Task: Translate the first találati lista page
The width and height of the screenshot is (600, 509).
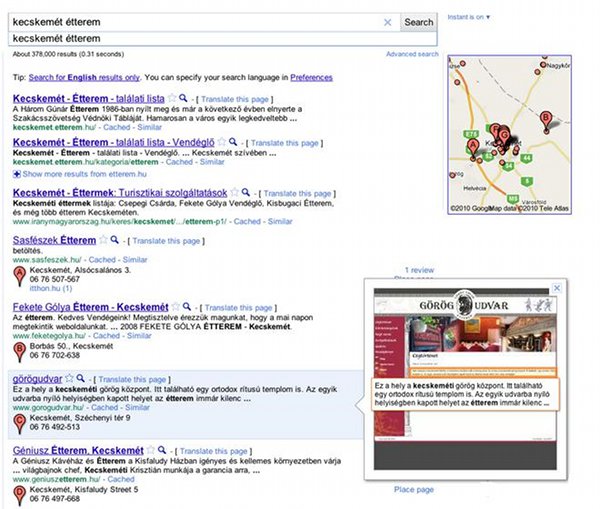Action: pyautogui.click(x=235, y=99)
